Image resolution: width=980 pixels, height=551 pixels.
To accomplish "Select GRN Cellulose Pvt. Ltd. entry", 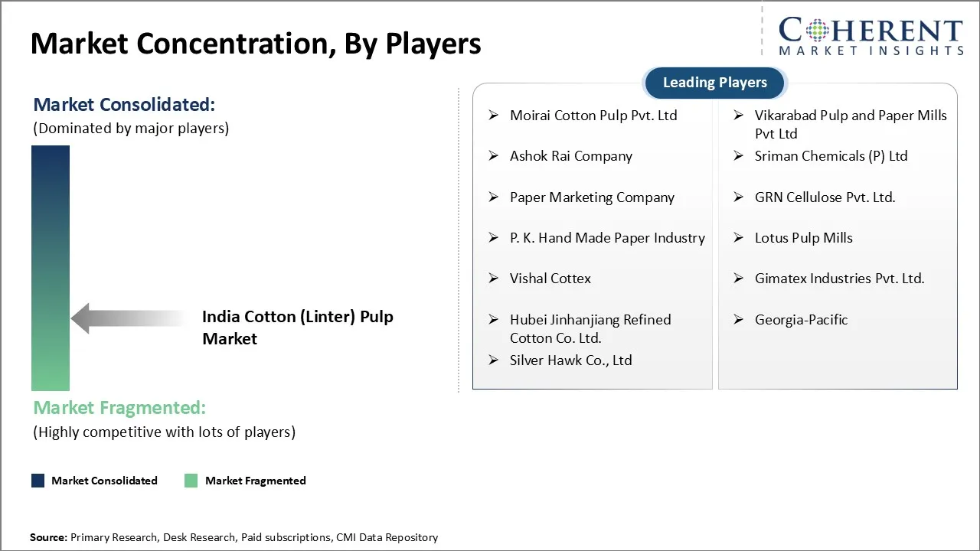I will 825,197.
